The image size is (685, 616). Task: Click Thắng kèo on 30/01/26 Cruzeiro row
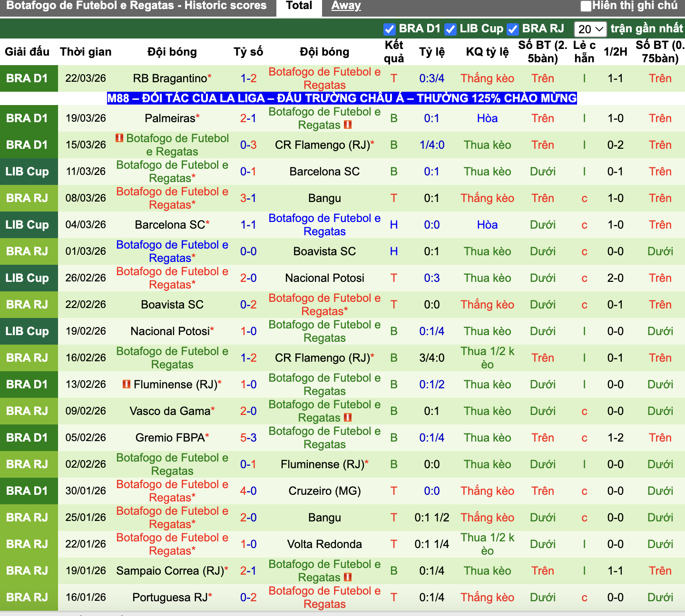tap(487, 491)
